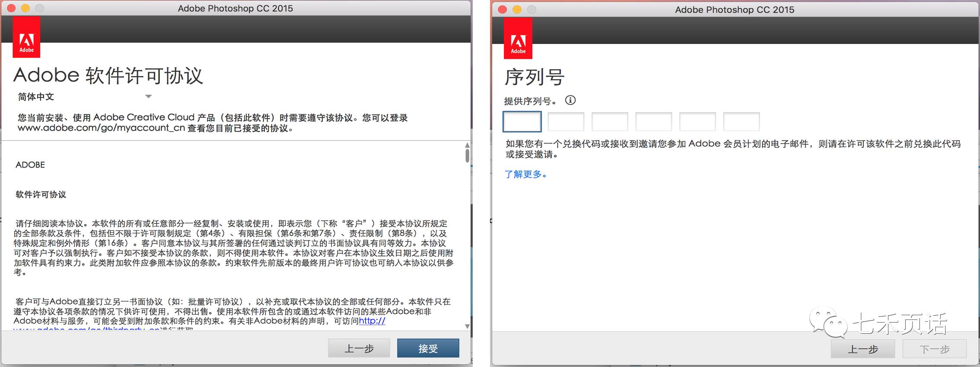Click the Adobe logo in serial number window

pos(518,38)
